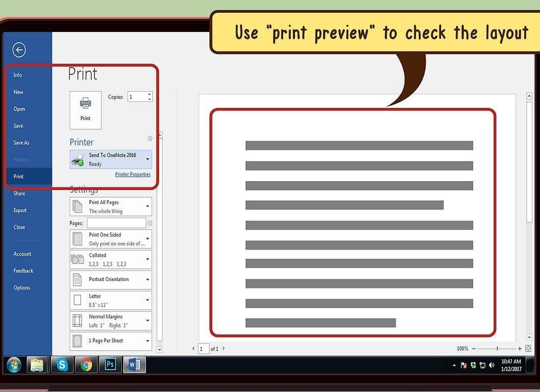Increase copies with the up spinner arrow
This screenshot has height=392, width=540.
coord(149,94)
